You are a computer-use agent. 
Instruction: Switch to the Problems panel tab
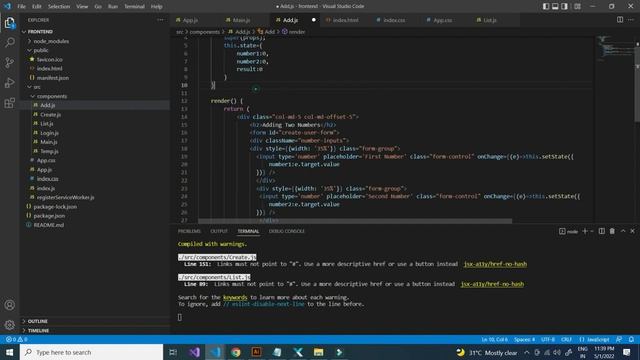(x=189, y=231)
